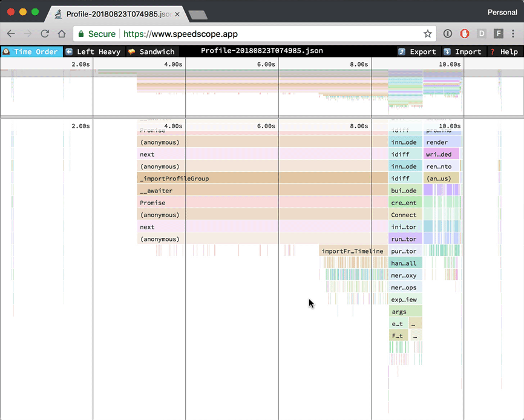Click the Import button
This screenshot has width=524, height=420.
click(463, 52)
